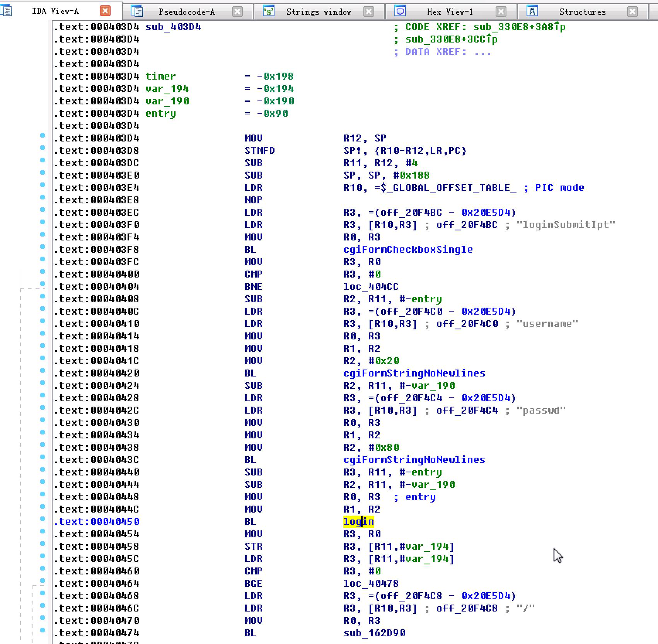Follow the highlighted login call

coord(358,521)
